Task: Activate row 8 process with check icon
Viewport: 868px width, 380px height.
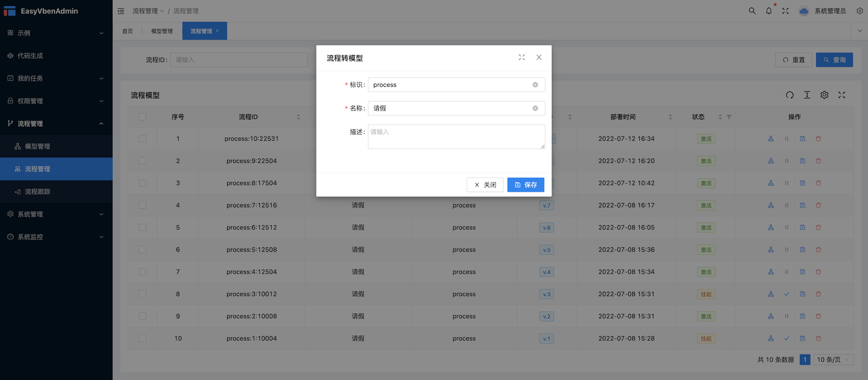Action: (x=787, y=294)
